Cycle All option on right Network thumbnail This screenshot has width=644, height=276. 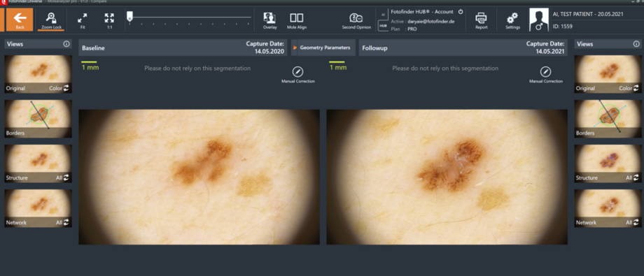[632, 222]
